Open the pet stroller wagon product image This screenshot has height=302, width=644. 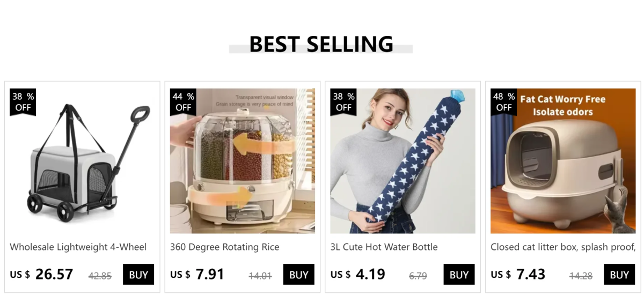pyautogui.click(x=82, y=161)
